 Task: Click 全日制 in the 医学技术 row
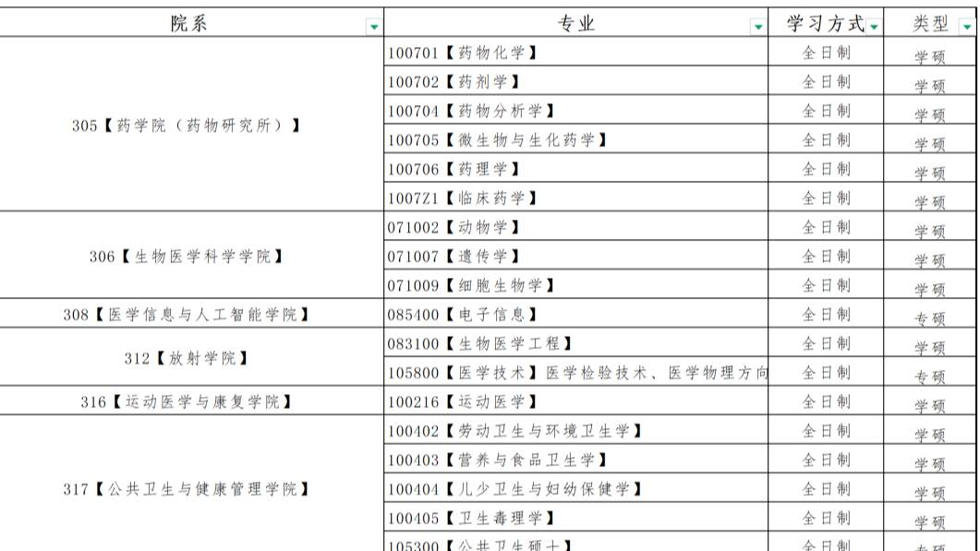click(826, 372)
